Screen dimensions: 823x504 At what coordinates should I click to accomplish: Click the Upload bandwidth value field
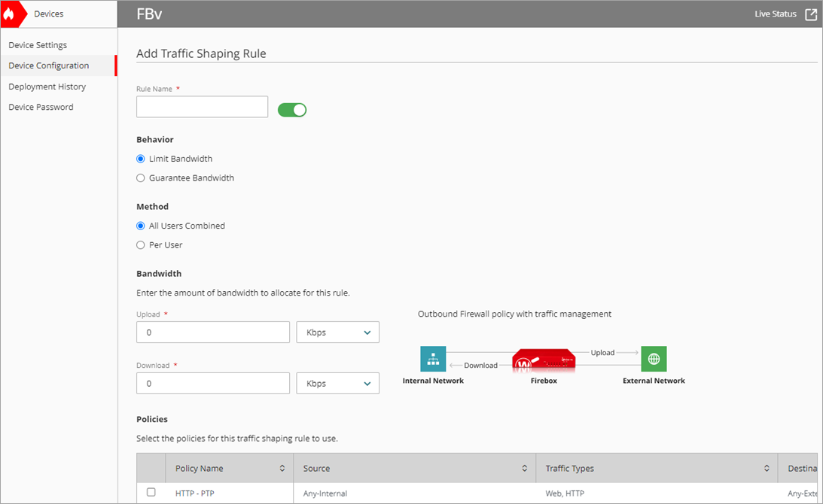point(212,332)
